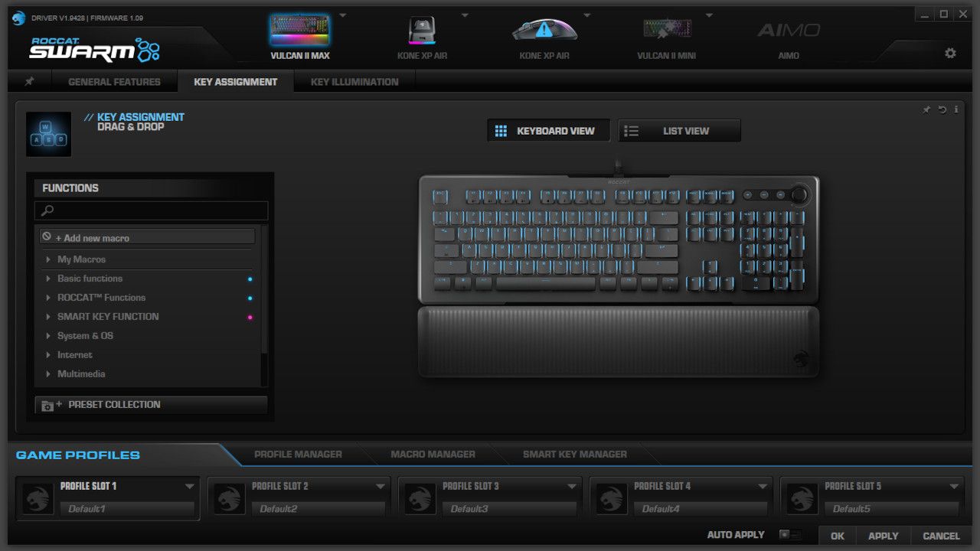Image resolution: width=980 pixels, height=551 pixels.
Task: Show Key Assignment info icon
Action: tap(956, 109)
